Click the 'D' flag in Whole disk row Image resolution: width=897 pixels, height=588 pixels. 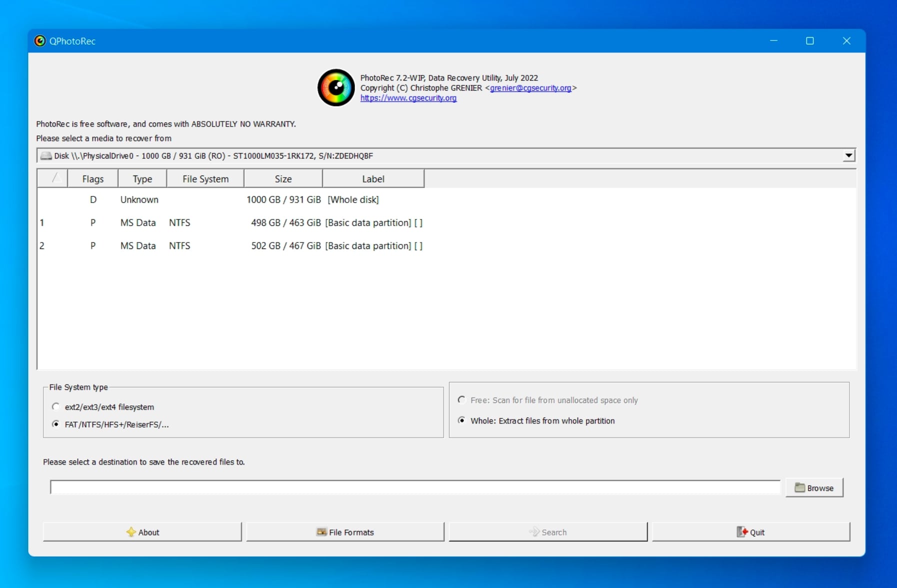(x=93, y=199)
